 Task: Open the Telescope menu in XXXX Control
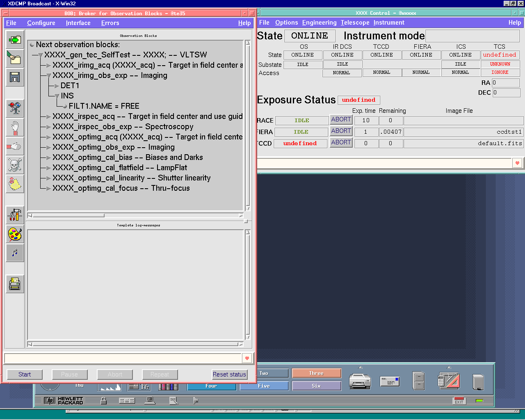[355, 23]
